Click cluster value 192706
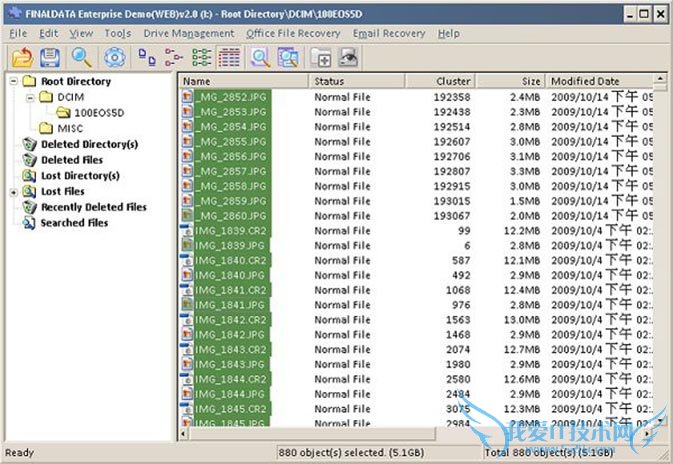 (x=452, y=156)
